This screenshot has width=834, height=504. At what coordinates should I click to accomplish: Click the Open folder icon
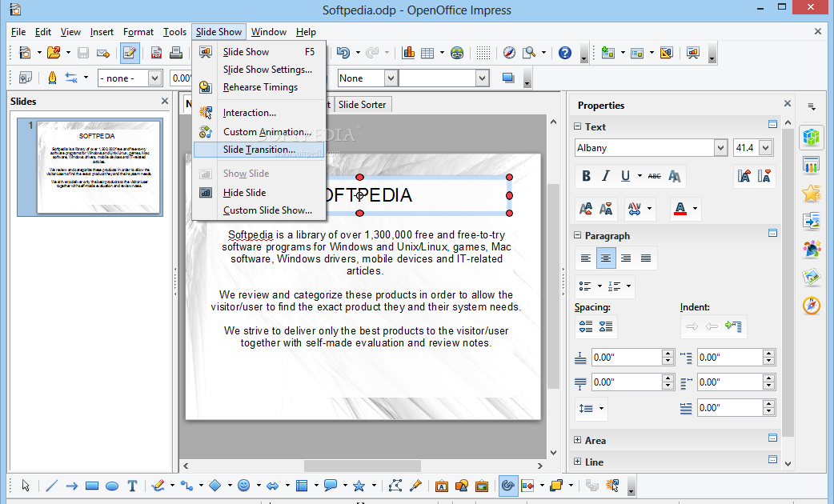point(54,53)
